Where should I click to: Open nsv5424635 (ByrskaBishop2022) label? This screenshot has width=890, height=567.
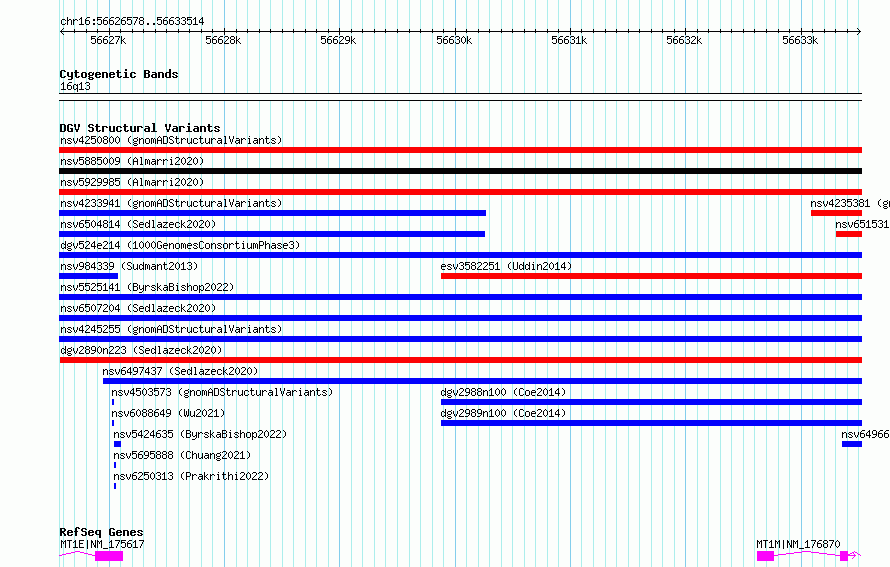200,434
